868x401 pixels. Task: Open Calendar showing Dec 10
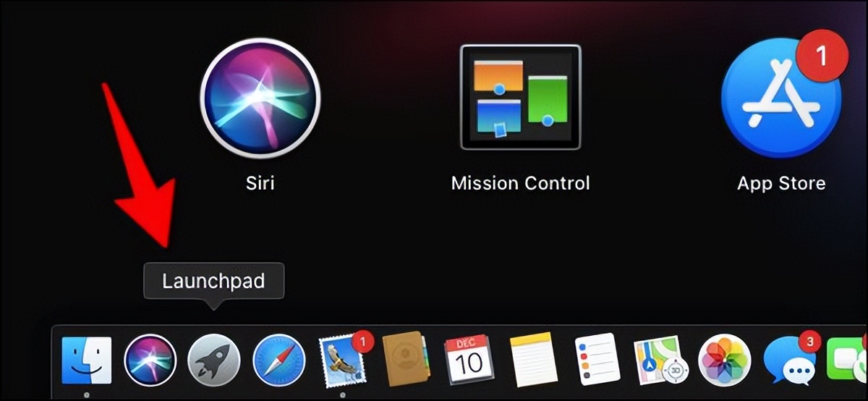(x=469, y=360)
